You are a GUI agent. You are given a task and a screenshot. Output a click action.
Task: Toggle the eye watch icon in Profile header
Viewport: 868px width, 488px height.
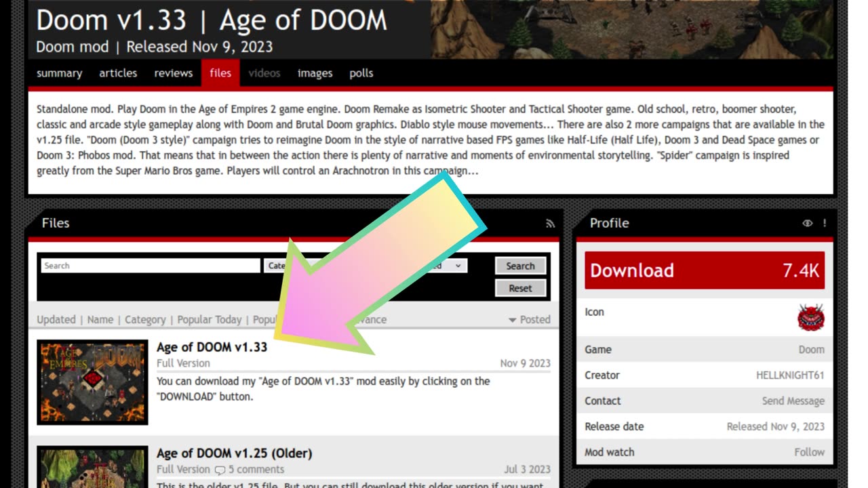click(807, 223)
